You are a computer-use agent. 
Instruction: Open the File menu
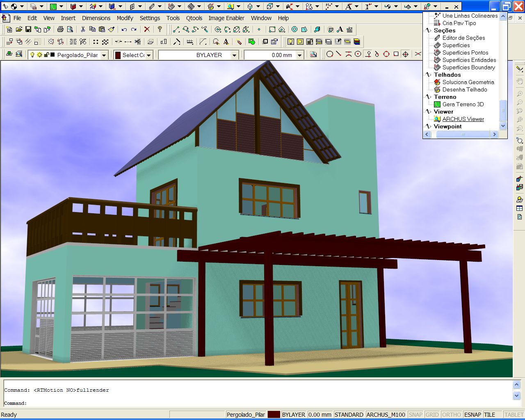[17, 18]
